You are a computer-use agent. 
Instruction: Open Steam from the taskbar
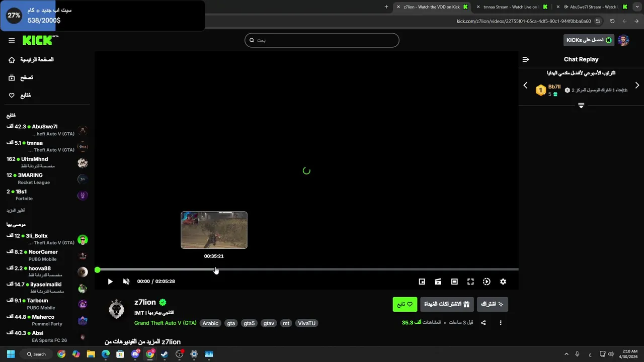[165, 354]
